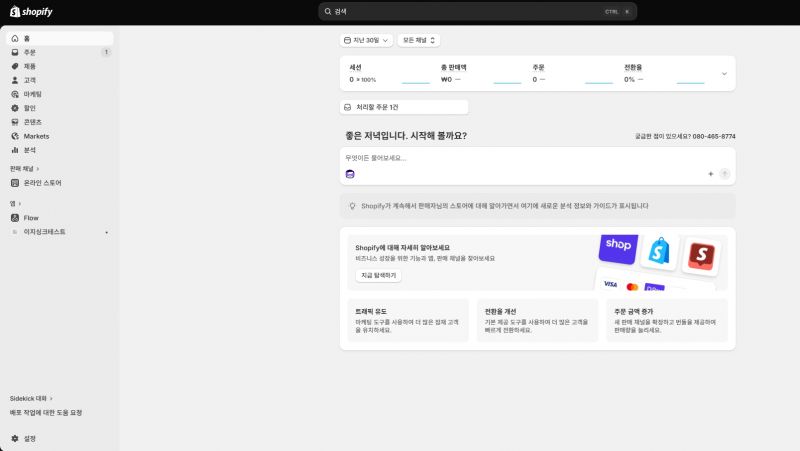Click the red S app tile

[x=702, y=256]
